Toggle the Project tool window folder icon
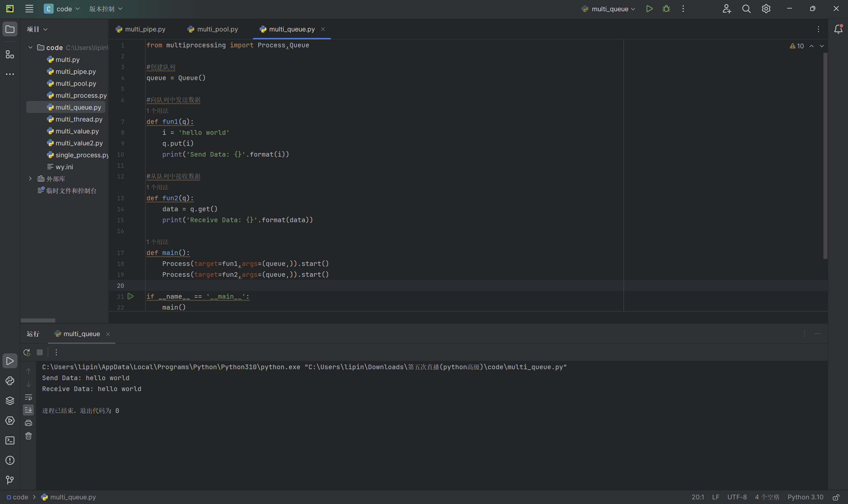This screenshot has width=848, height=504. click(x=10, y=29)
